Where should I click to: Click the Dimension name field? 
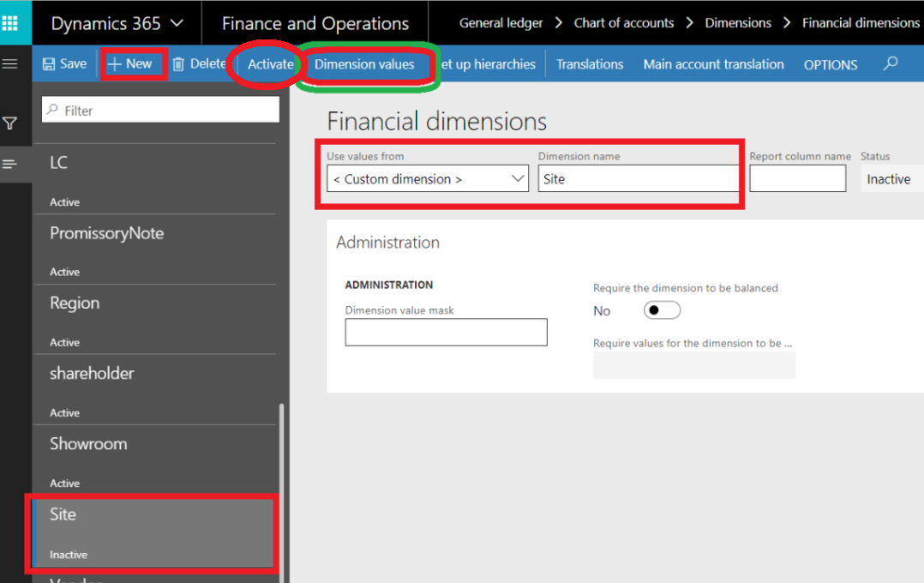tap(639, 178)
